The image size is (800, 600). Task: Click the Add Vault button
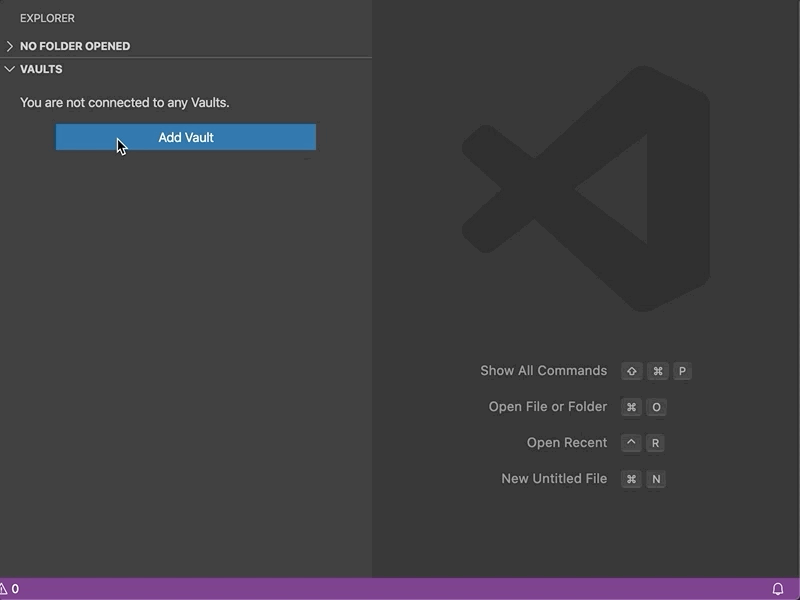coord(186,137)
